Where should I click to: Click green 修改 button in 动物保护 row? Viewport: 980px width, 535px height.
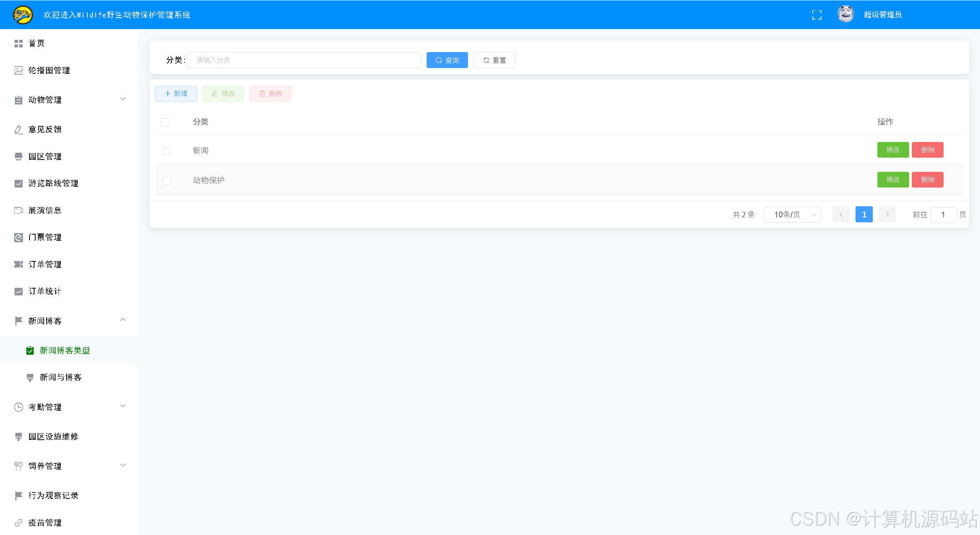[893, 180]
